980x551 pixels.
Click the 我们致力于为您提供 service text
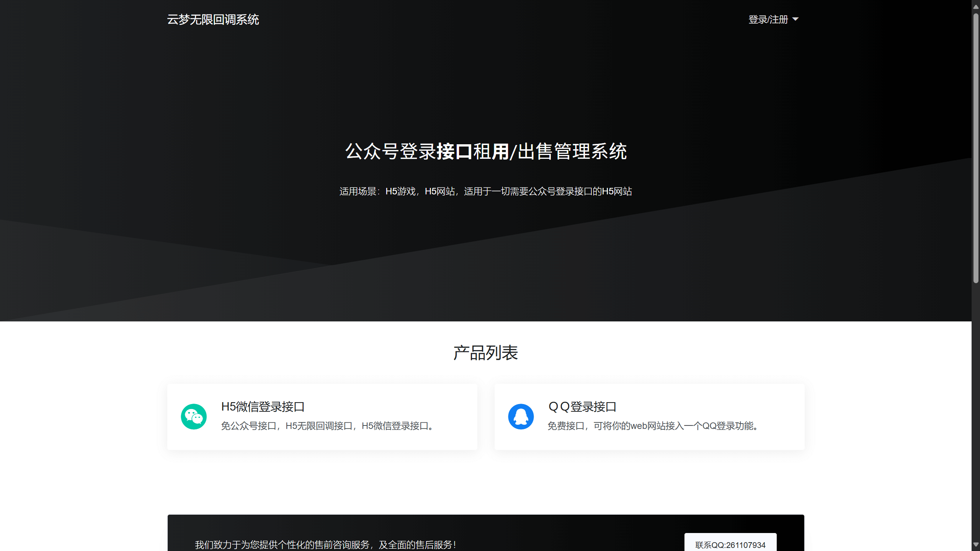(x=325, y=544)
